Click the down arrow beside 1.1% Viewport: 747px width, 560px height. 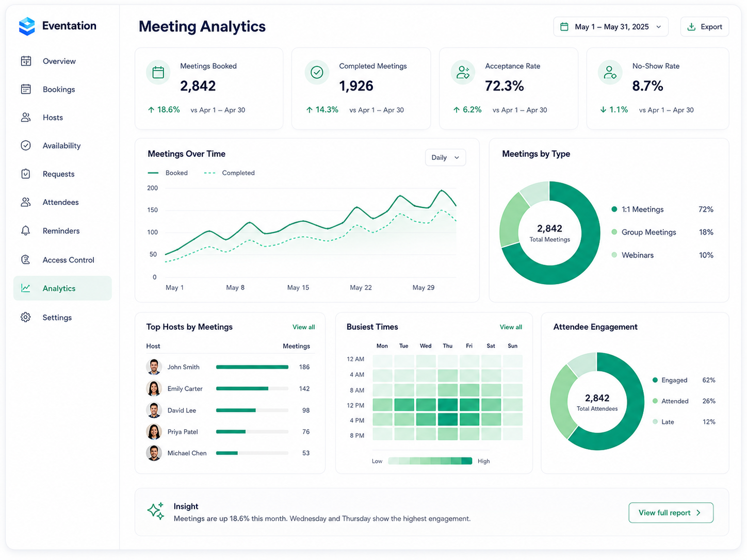click(603, 110)
